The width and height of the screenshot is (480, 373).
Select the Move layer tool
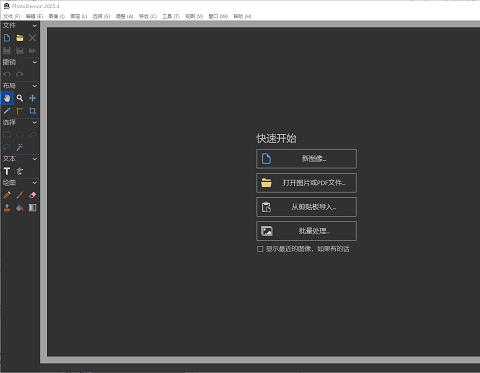(32, 98)
